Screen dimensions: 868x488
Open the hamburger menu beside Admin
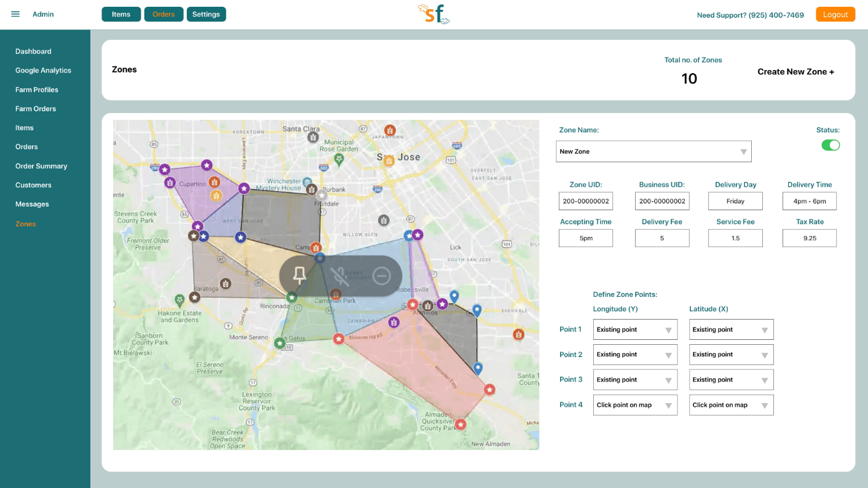(x=15, y=14)
